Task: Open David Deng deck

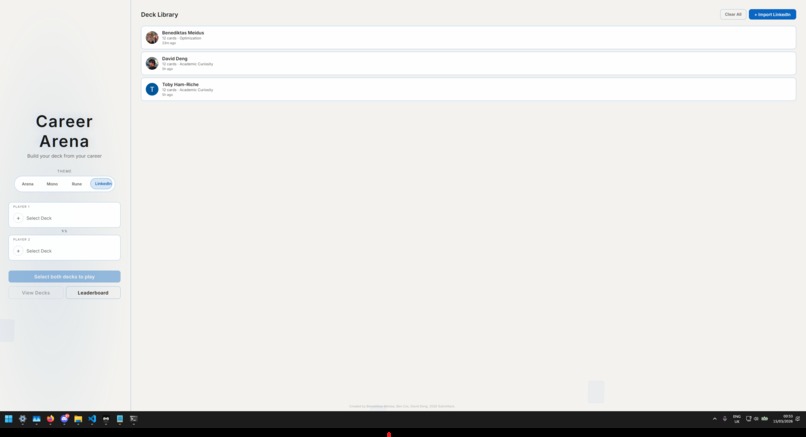Action: (x=468, y=63)
